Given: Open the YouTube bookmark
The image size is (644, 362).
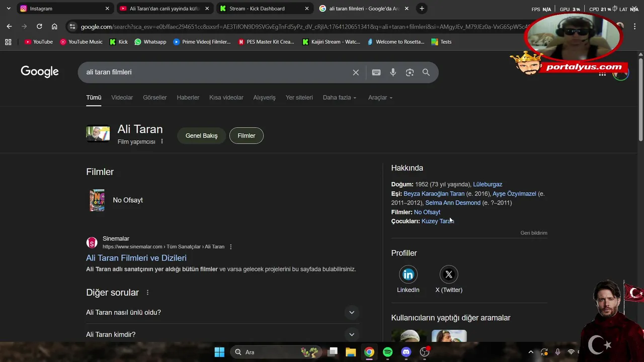Looking at the screenshot, I should pyautogui.click(x=39, y=42).
